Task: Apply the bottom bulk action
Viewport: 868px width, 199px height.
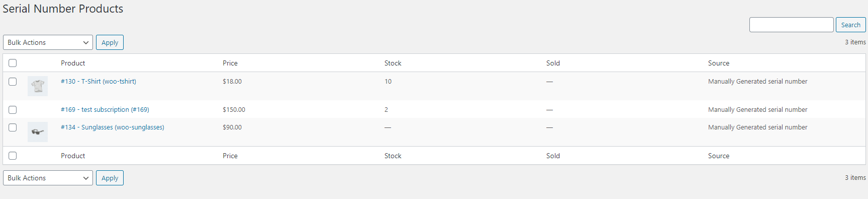Action: tap(110, 178)
